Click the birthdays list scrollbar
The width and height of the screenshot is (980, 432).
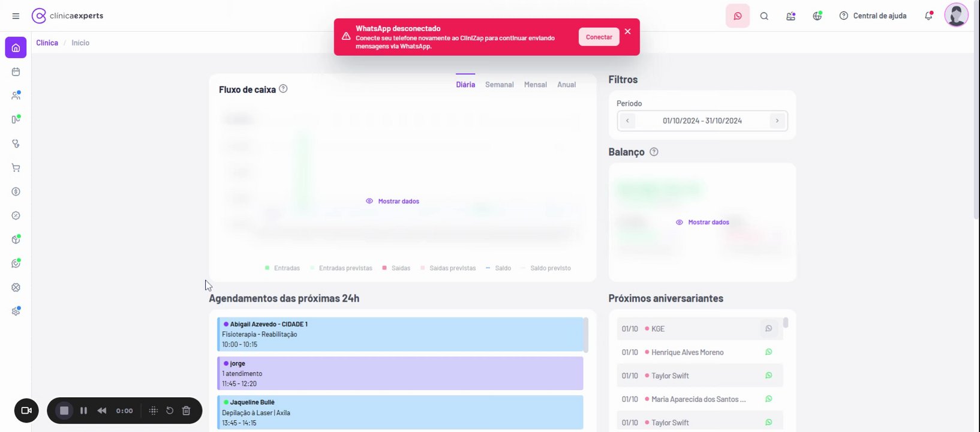786,323
